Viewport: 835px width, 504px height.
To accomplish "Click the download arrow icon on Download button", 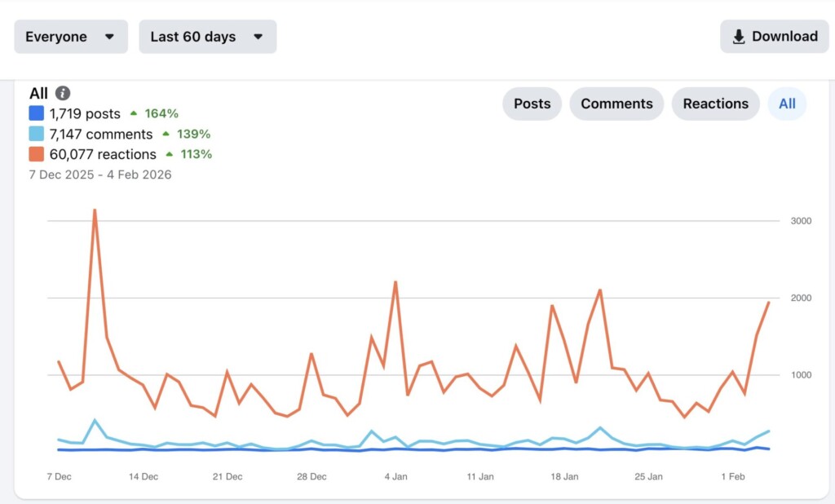I will pos(738,36).
